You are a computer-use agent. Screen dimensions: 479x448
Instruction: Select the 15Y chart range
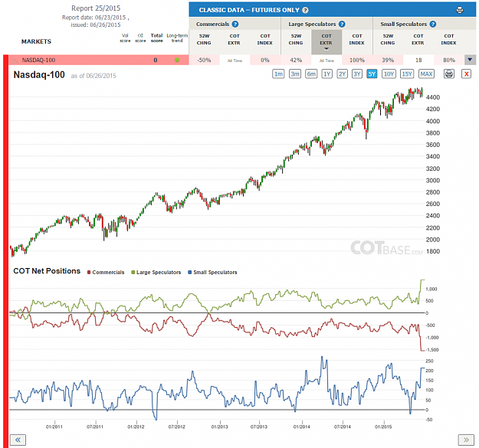pyautogui.click(x=407, y=74)
